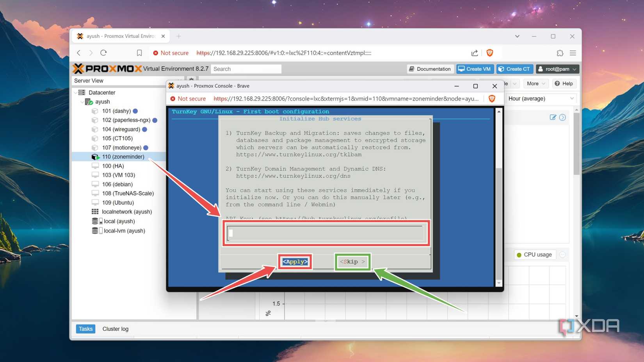The height and width of the screenshot is (362, 644).
Task: Click Apply in the console dialog
Action: [x=295, y=262]
